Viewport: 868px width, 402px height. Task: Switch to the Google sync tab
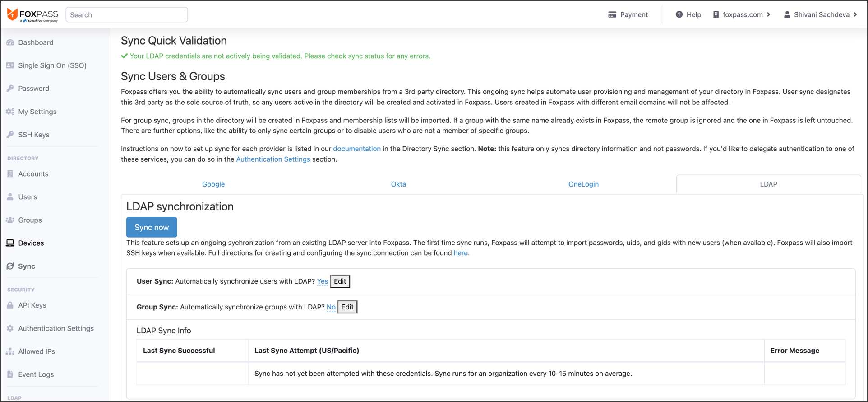click(x=213, y=184)
